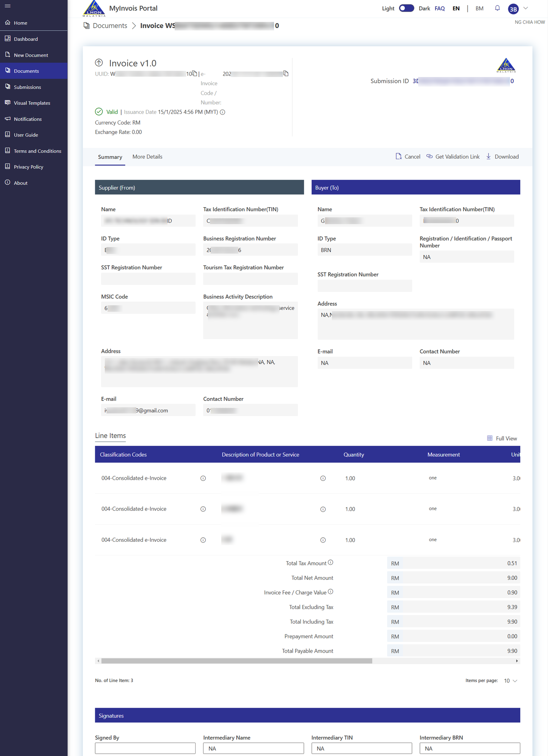Image resolution: width=548 pixels, height=756 pixels.
Task: Select EN language option
Action: point(456,9)
